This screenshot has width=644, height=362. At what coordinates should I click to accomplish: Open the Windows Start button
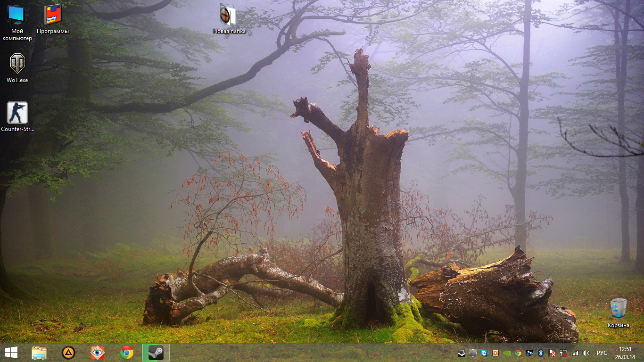[x=11, y=353]
